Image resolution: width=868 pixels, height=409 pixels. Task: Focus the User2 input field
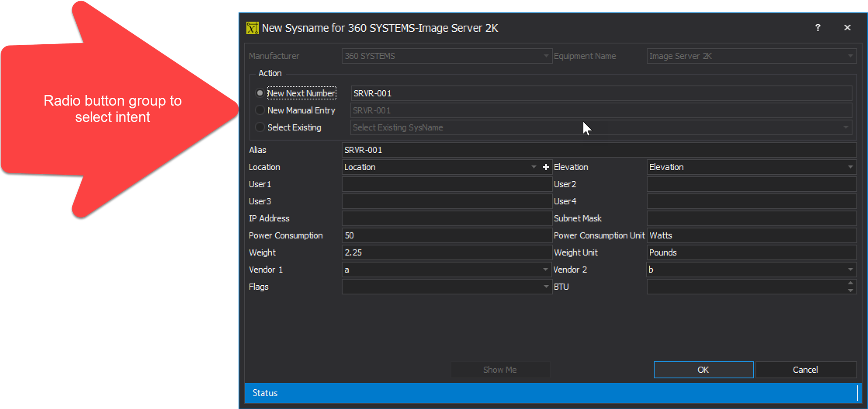click(751, 184)
